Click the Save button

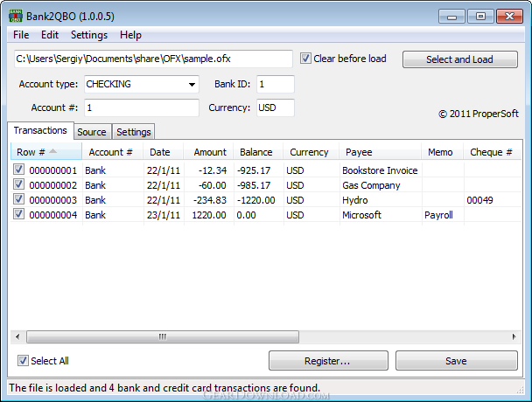click(457, 361)
